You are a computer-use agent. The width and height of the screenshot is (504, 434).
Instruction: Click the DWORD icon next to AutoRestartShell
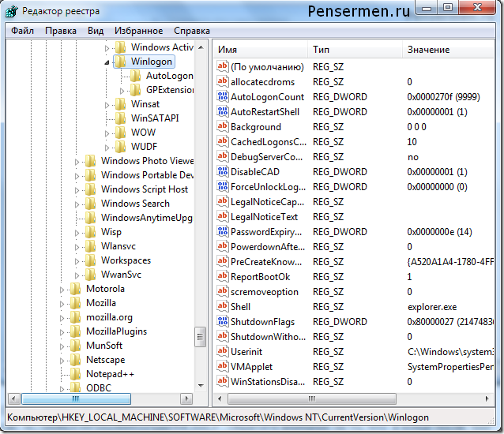click(223, 112)
